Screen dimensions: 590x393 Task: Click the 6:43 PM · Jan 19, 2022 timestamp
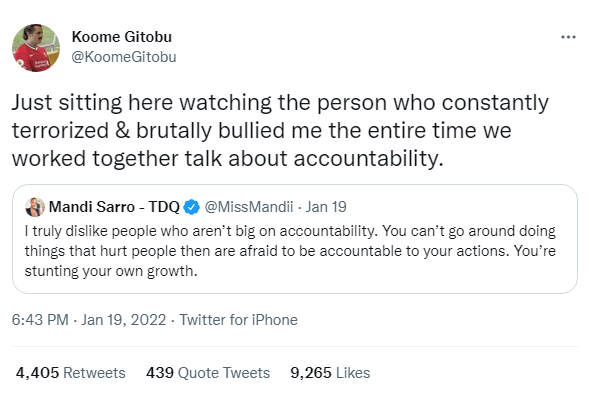[89, 320]
